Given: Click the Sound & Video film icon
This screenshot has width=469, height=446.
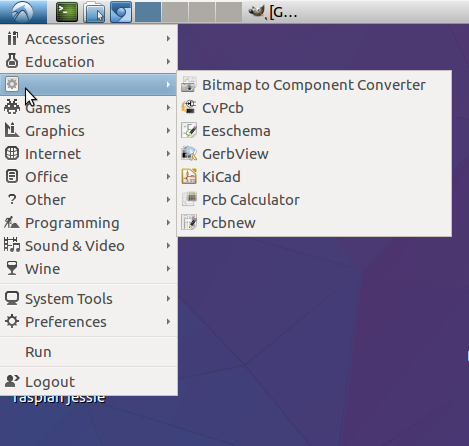Looking at the screenshot, I should pyautogui.click(x=12, y=245).
